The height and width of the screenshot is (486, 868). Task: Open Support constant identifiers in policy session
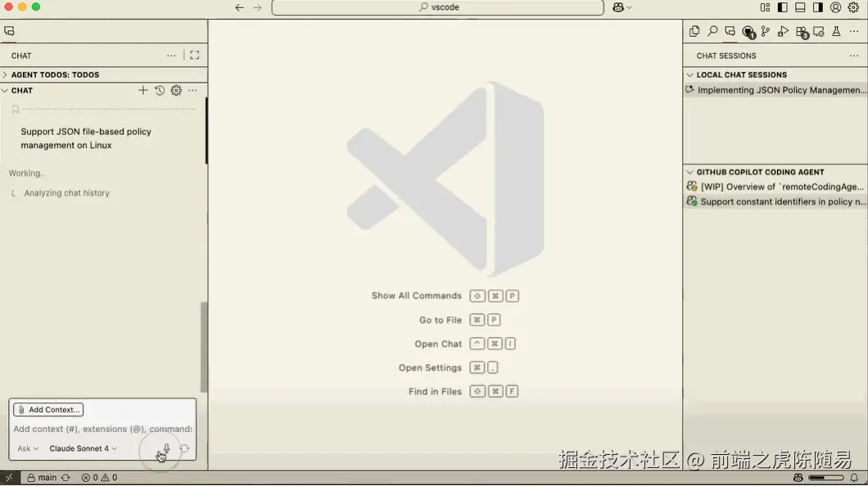[x=775, y=202]
